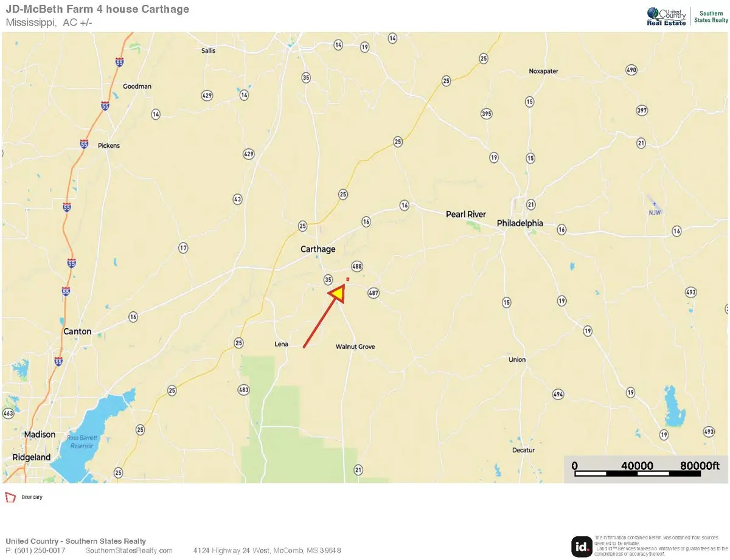The height and width of the screenshot is (560, 730).
Task: Click the Route 483 highway shield
Action: [243, 390]
